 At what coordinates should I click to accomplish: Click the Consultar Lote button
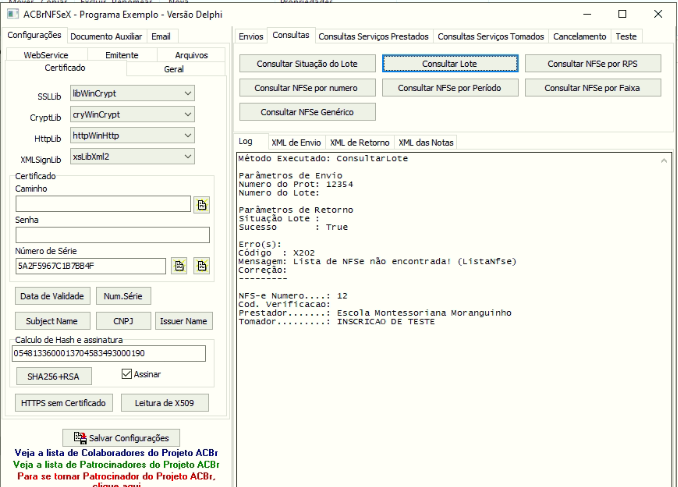click(x=450, y=64)
